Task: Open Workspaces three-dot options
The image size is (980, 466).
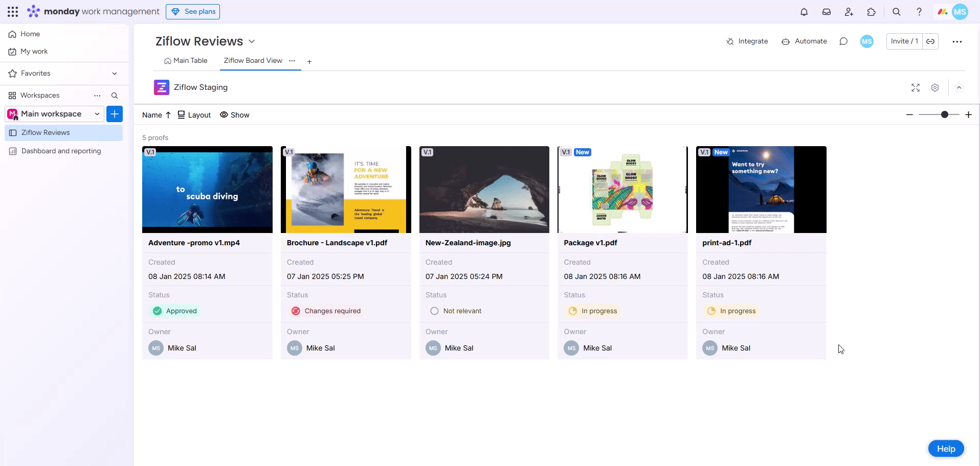Action: click(x=97, y=96)
